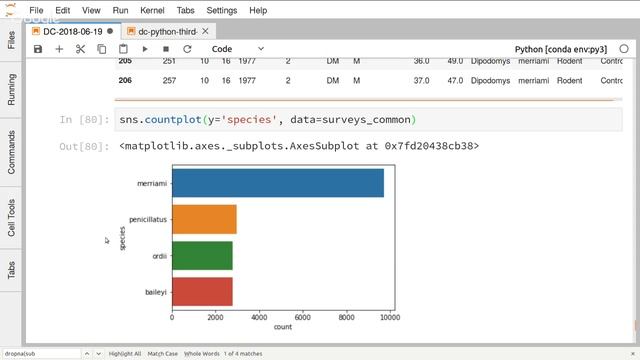The width and height of the screenshot is (640, 360).
Task: Click the Rodent cell in row 206
Action: click(x=569, y=80)
